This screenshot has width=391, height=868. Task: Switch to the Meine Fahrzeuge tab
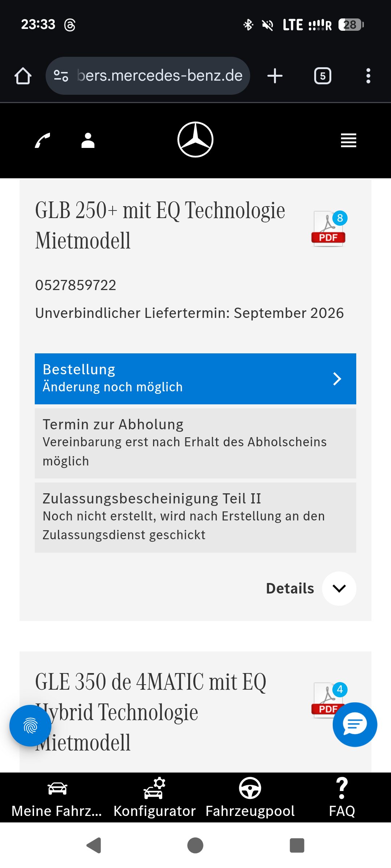[57, 798]
